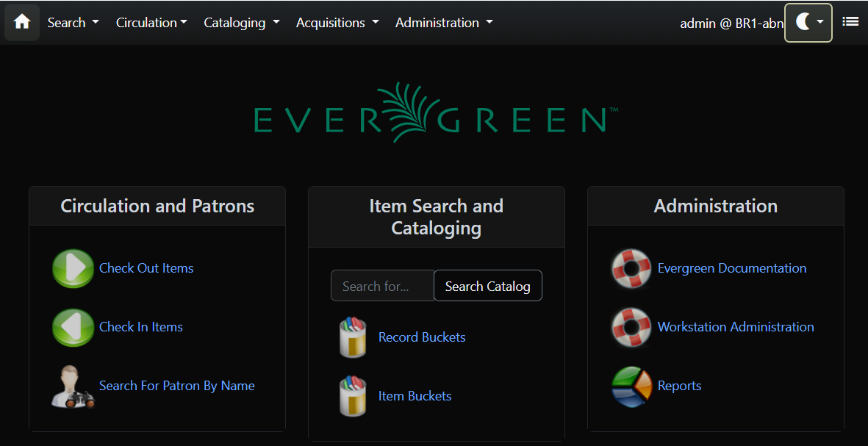
Task: Select the Check In Items green back icon
Action: (73, 326)
